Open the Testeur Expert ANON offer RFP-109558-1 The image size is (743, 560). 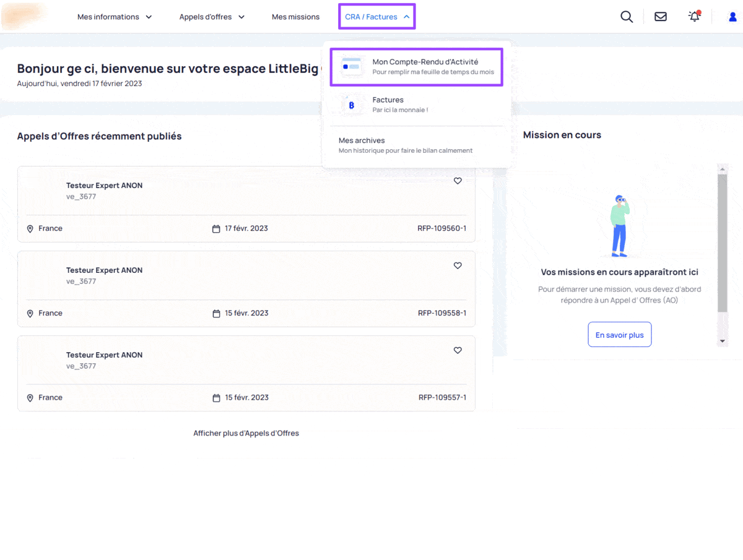pyautogui.click(x=246, y=288)
